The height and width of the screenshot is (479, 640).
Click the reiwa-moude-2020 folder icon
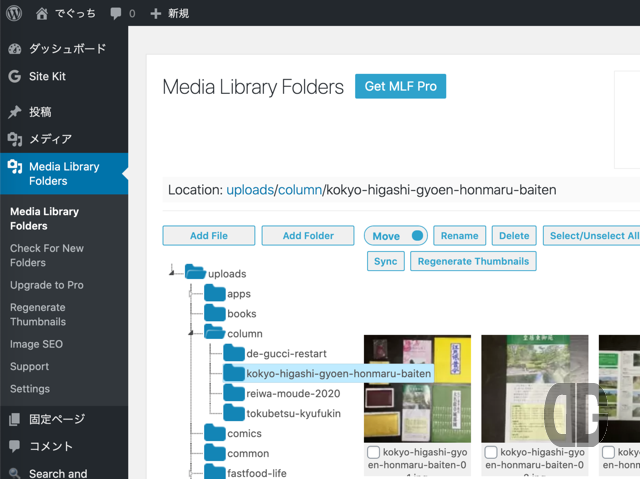(x=234, y=393)
